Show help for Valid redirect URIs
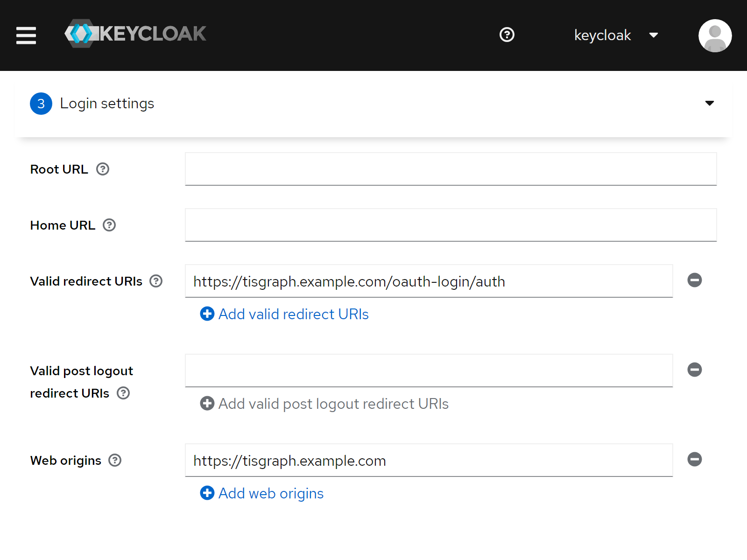This screenshot has height=560, width=747. tap(156, 281)
